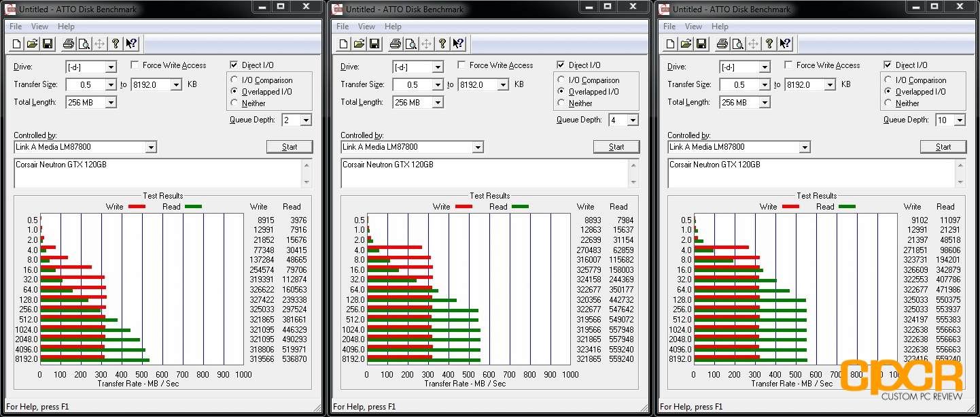This screenshot has height=417, width=980.
Task: Click the move arrows icon in left window toolbar
Action: pos(99,44)
